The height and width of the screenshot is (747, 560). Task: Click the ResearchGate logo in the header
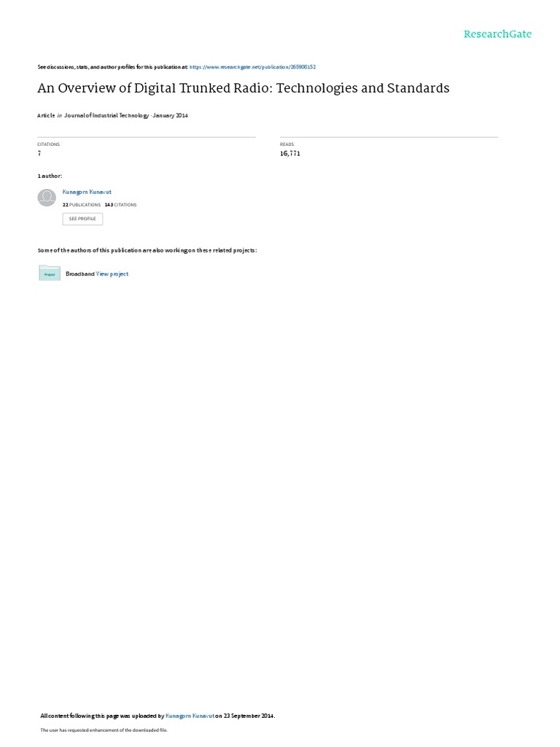coord(497,34)
